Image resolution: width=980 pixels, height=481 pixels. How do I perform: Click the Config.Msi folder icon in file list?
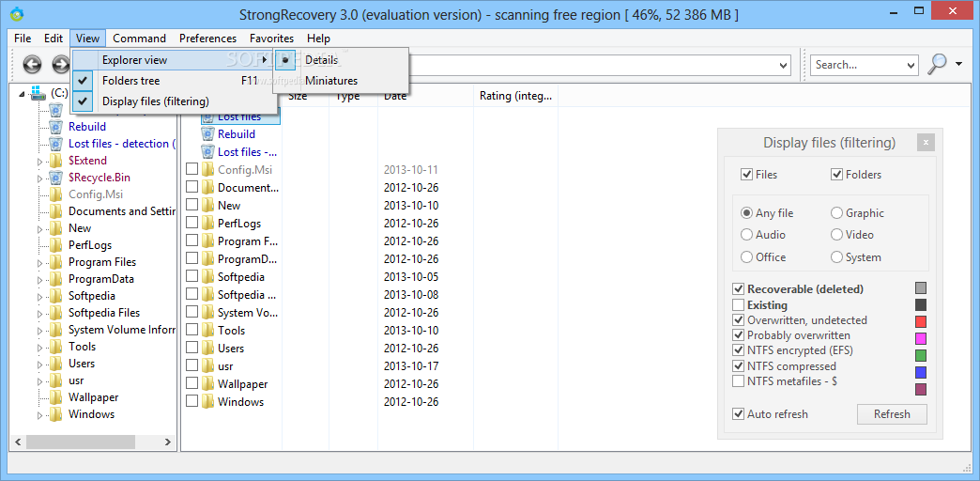[208, 169]
